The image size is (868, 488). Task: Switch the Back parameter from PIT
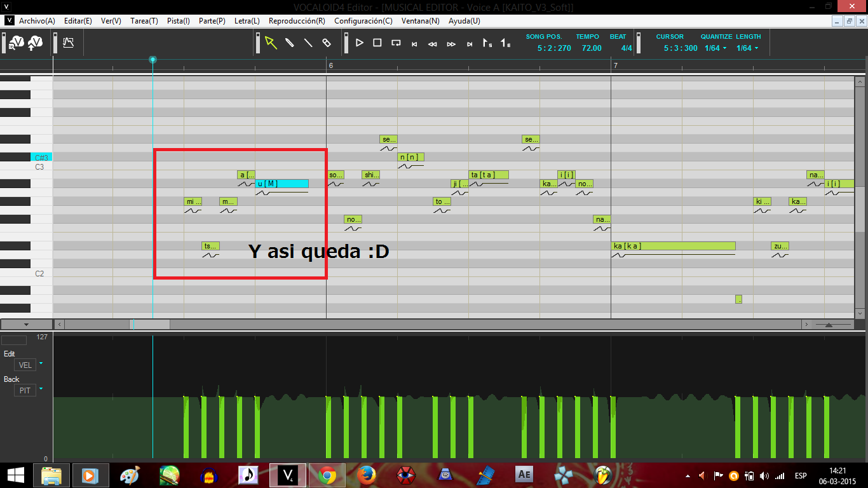pyautogui.click(x=40, y=390)
